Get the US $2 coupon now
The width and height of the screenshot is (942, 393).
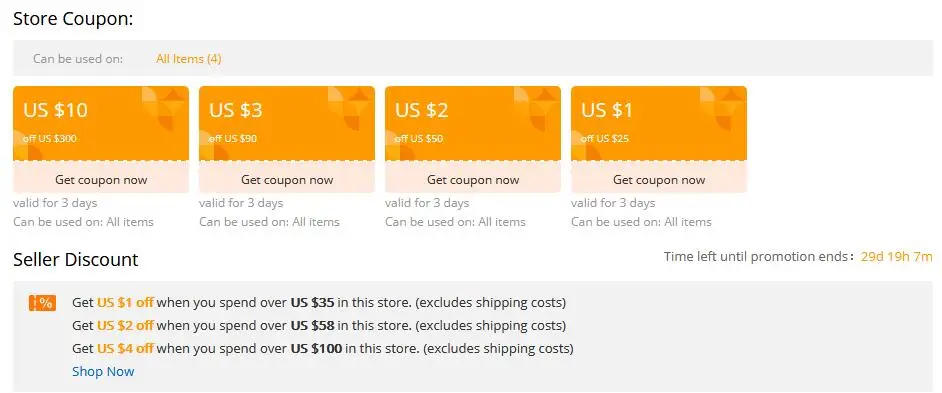(473, 179)
